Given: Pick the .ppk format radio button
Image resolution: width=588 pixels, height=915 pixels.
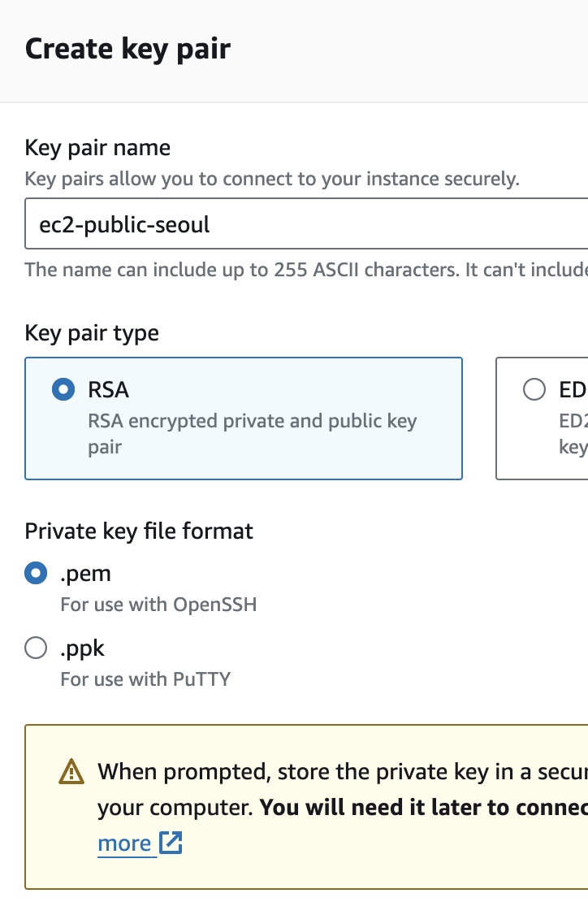Looking at the screenshot, I should pyautogui.click(x=36, y=648).
